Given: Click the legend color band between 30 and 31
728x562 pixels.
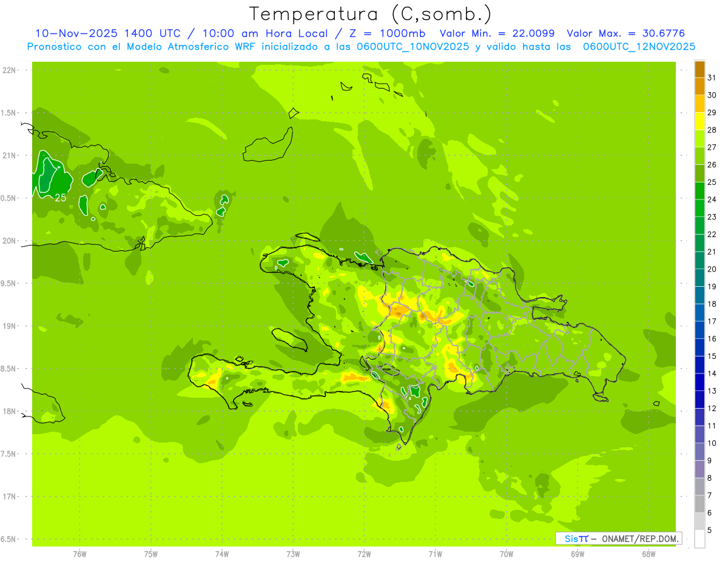Looking at the screenshot, I should 699,86.
